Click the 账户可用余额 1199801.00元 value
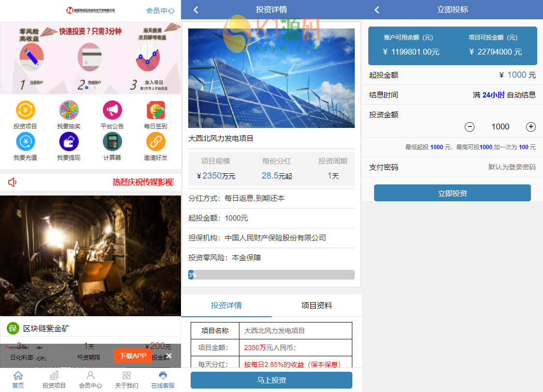The height and width of the screenshot is (392, 543). click(411, 52)
